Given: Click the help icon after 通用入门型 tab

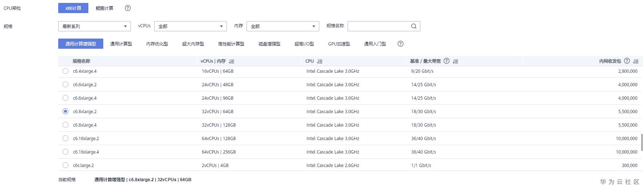Looking at the screenshot, I should coord(400,44).
